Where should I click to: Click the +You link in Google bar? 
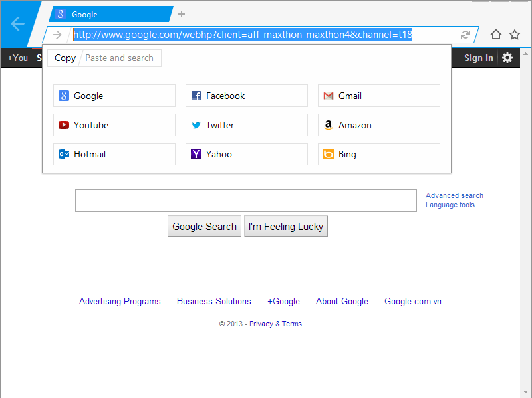pos(17,58)
